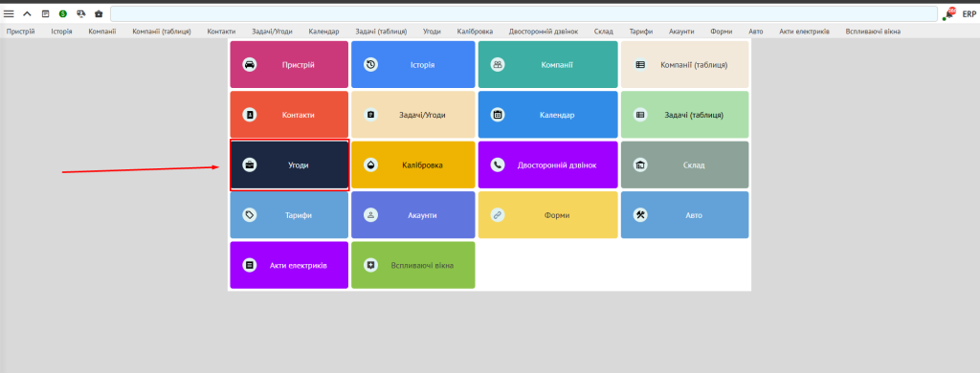Open the hamburger menu icon
The image size is (980, 373).
click(x=9, y=13)
